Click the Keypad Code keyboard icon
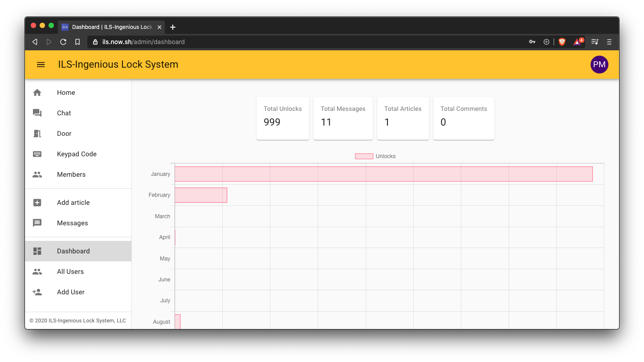 (37, 154)
